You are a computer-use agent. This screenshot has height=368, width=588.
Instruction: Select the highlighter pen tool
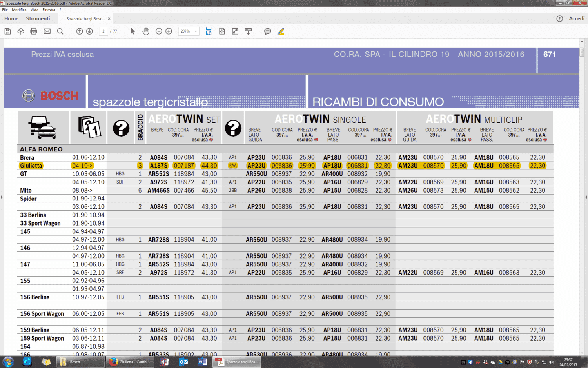pos(281,31)
